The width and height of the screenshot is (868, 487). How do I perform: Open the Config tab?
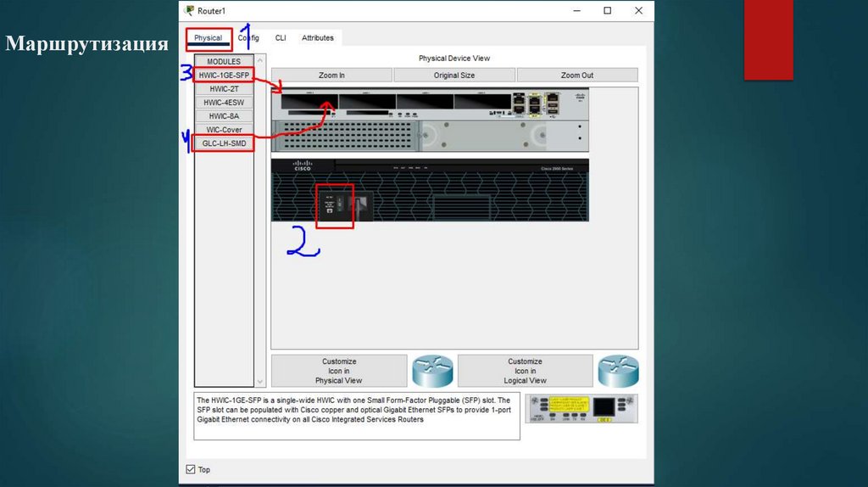tap(248, 37)
